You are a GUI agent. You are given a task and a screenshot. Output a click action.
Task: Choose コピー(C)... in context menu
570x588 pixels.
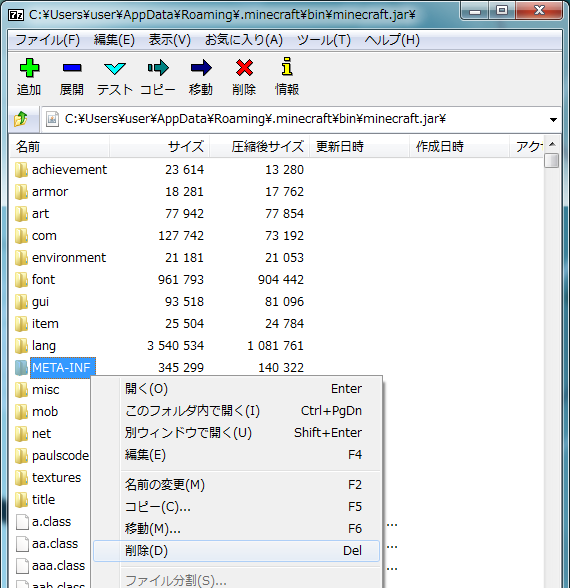click(236, 507)
